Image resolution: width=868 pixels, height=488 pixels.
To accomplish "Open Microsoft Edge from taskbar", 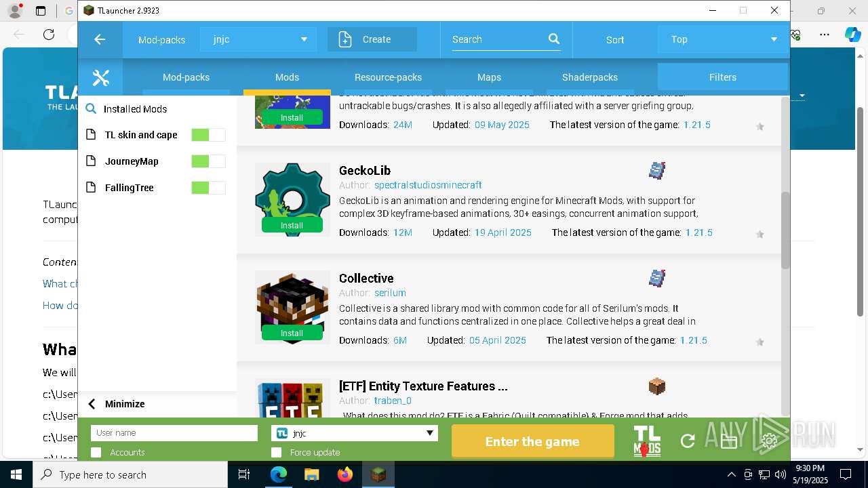I will [279, 474].
